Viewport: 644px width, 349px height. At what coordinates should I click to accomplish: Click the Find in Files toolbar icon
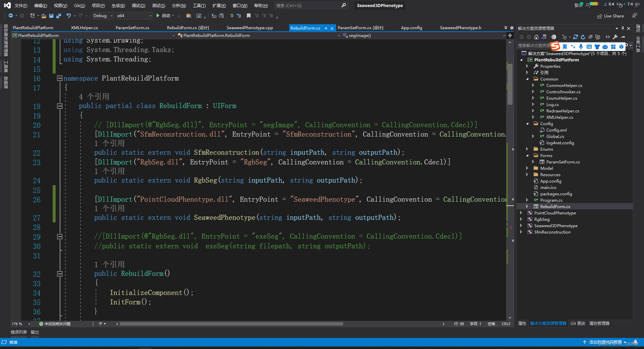[189, 16]
